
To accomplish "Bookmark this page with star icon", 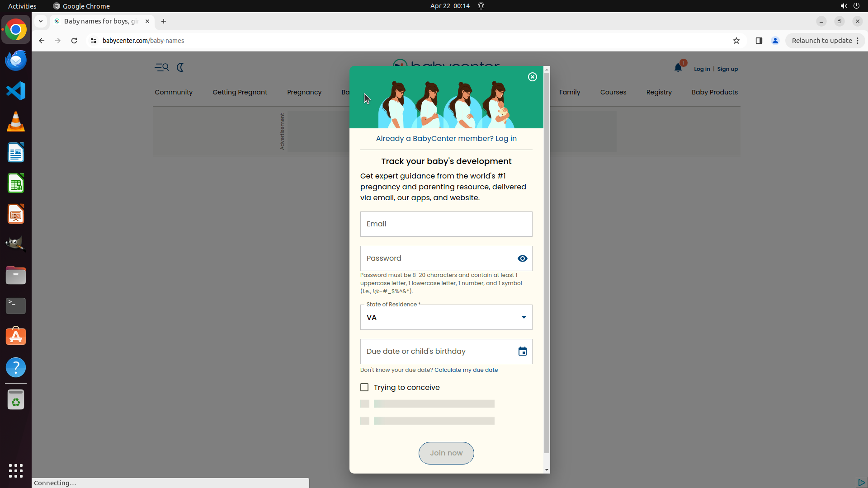I will coord(736,41).
